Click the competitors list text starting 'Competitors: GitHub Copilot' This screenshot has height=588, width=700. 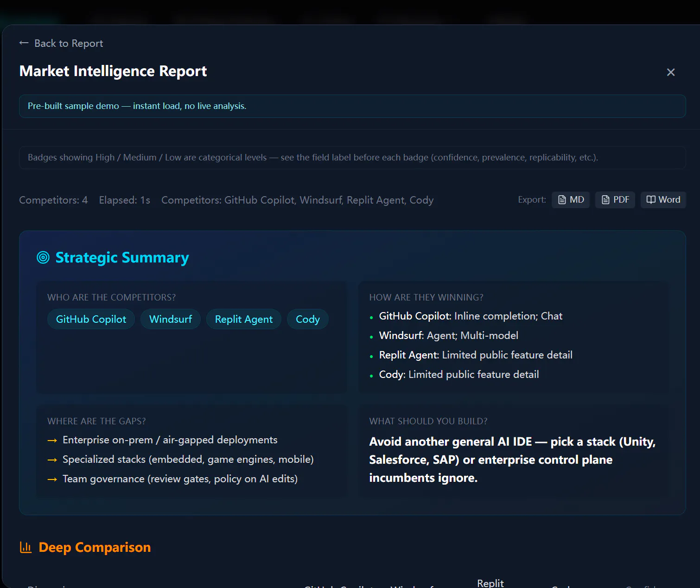click(298, 200)
